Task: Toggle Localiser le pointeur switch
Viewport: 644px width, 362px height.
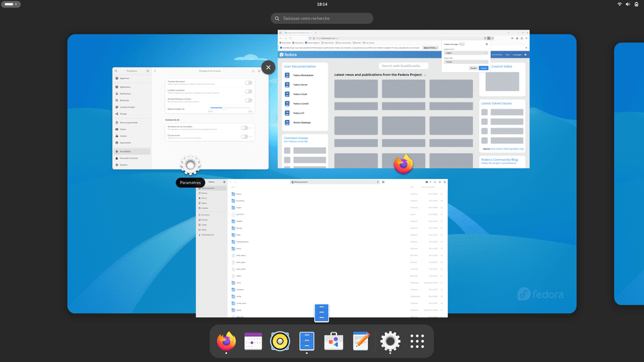Action: [x=248, y=92]
